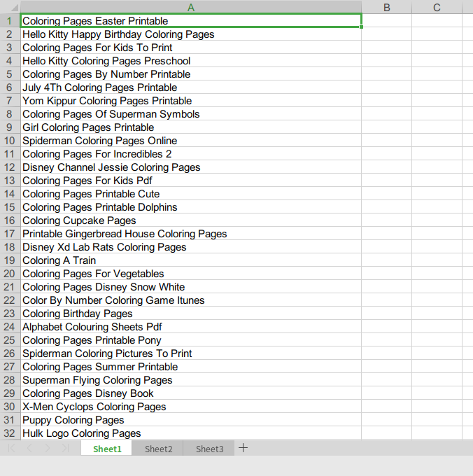
Task: Click 'Coloring Birthday Pages' cell
Action: point(191,314)
